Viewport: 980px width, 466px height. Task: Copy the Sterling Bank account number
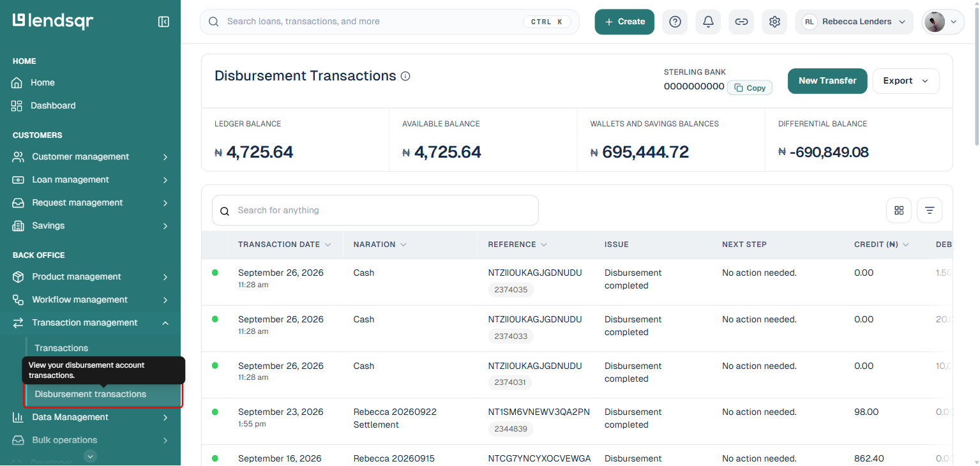pos(750,88)
